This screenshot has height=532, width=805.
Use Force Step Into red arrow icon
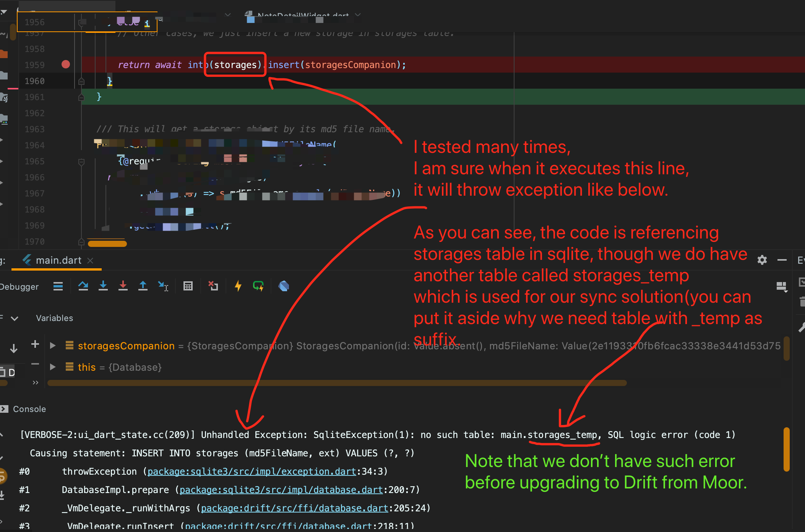pyautogui.click(x=123, y=286)
